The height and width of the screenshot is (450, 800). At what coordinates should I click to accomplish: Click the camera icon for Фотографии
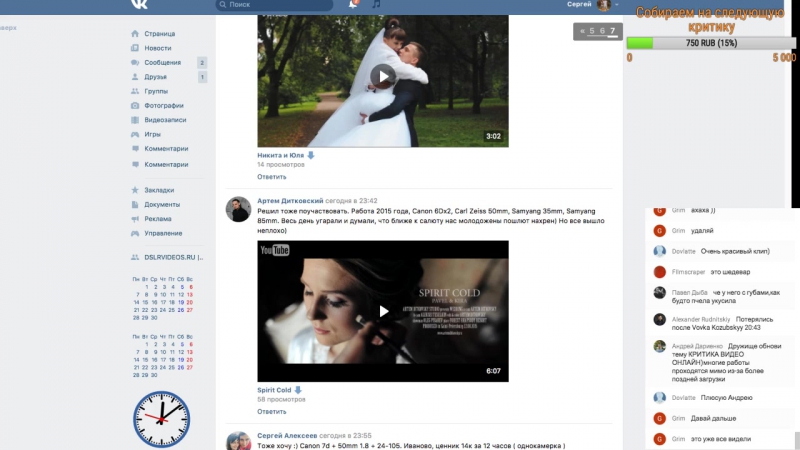(134, 105)
